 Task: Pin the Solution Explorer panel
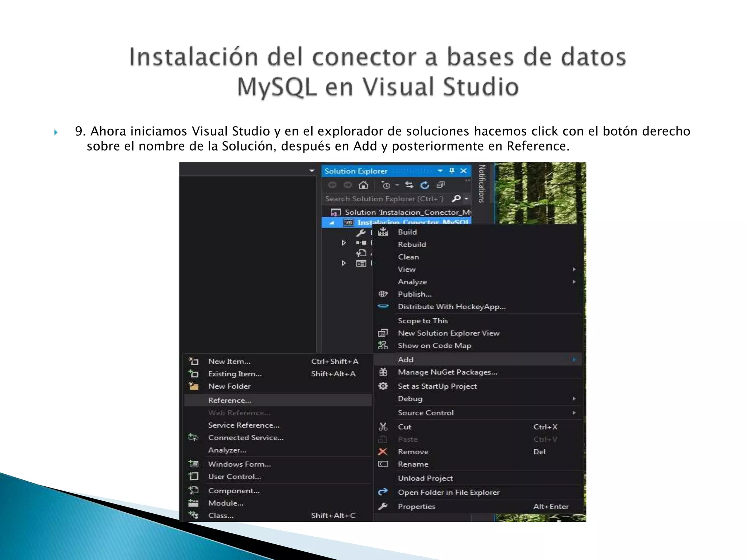[452, 171]
